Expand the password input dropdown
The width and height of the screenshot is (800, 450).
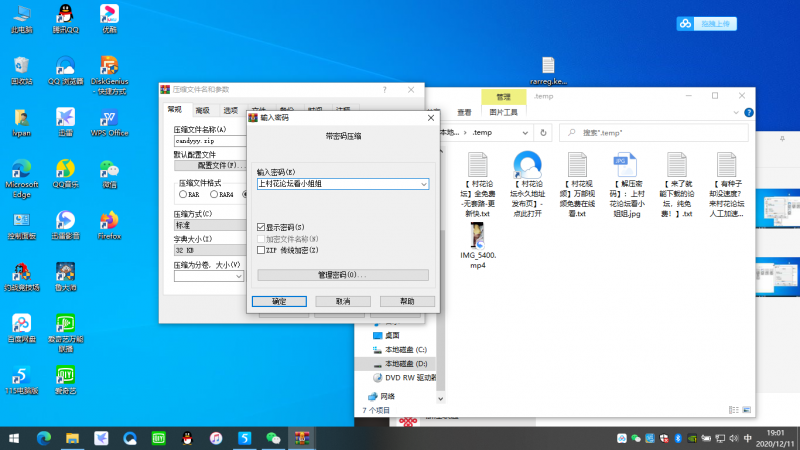click(423, 184)
